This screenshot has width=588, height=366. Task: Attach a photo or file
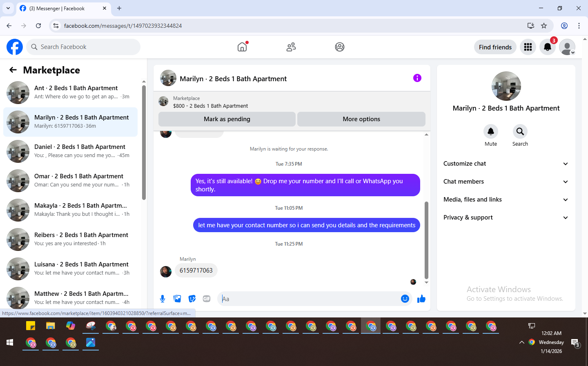click(177, 299)
